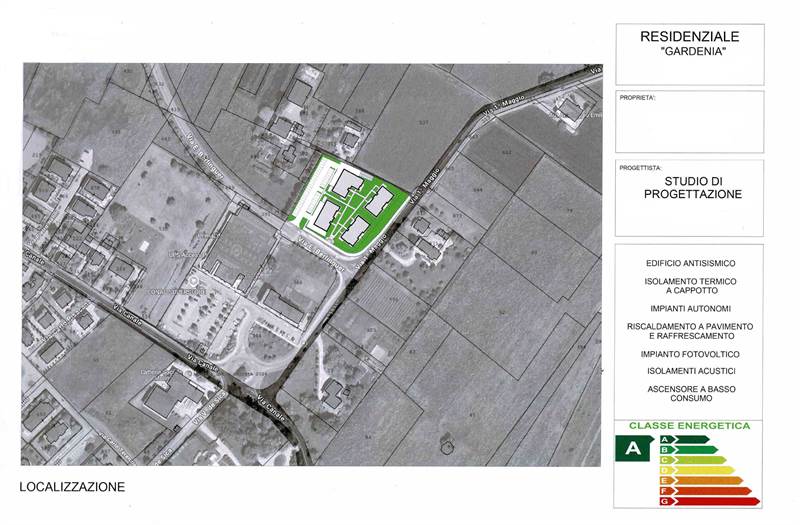800x525 pixels.
Task: Pick the yellow D energy bar
Action: [697, 470]
